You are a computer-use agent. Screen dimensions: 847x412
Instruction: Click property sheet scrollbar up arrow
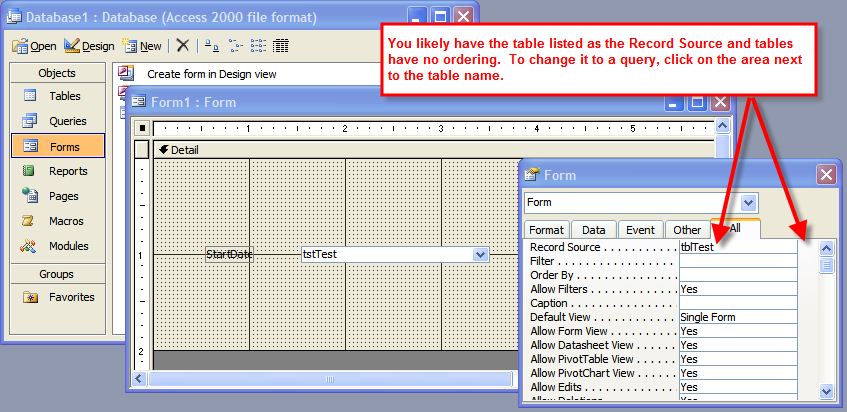(x=826, y=248)
